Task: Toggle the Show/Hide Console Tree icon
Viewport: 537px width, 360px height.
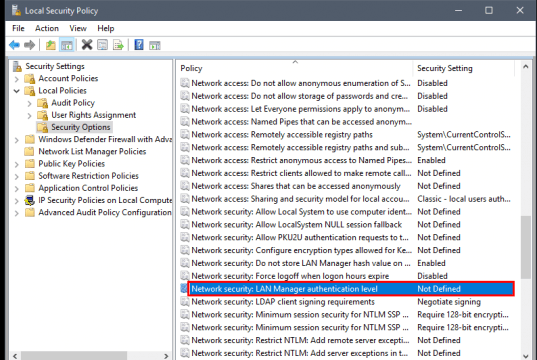Action: (67, 45)
